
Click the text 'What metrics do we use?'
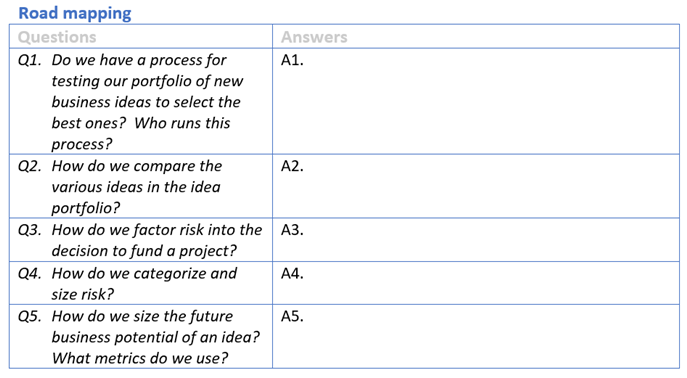pos(140,358)
